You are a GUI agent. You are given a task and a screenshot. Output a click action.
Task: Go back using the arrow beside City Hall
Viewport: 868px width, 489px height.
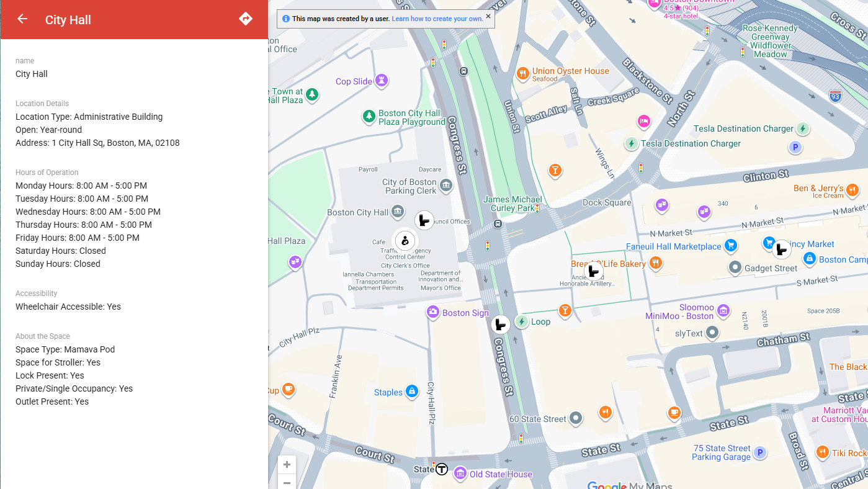coord(22,19)
